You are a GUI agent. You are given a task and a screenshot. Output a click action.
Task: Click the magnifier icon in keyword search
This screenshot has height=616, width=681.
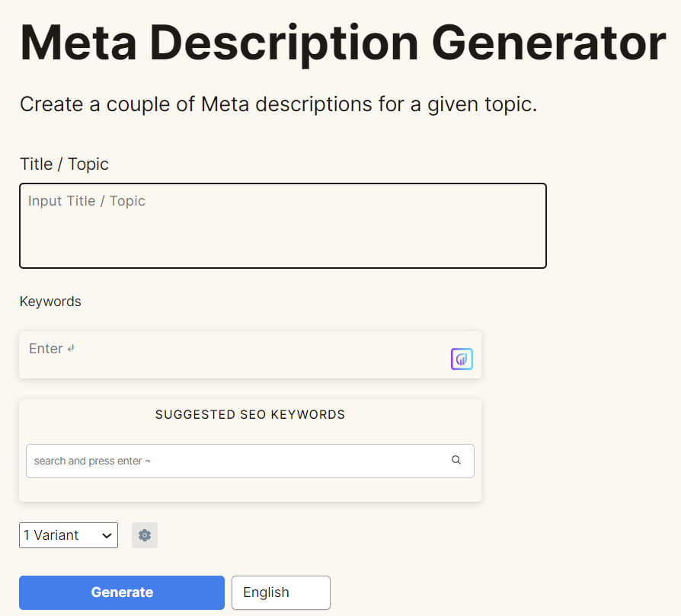tap(456, 460)
